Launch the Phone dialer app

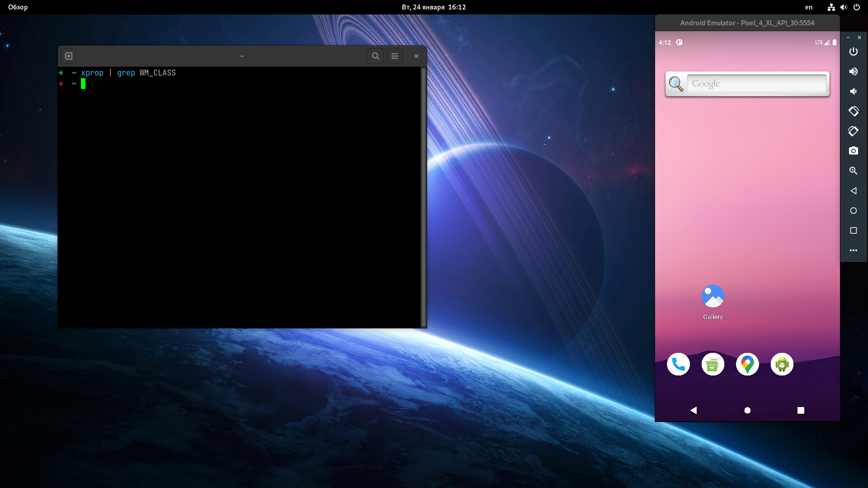[678, 364]
